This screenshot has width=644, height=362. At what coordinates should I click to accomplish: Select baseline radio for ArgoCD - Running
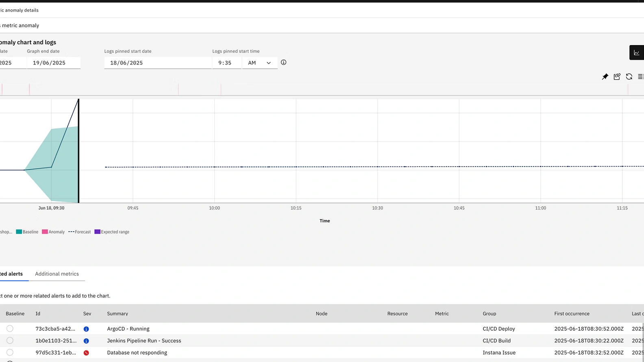[10, 329]
